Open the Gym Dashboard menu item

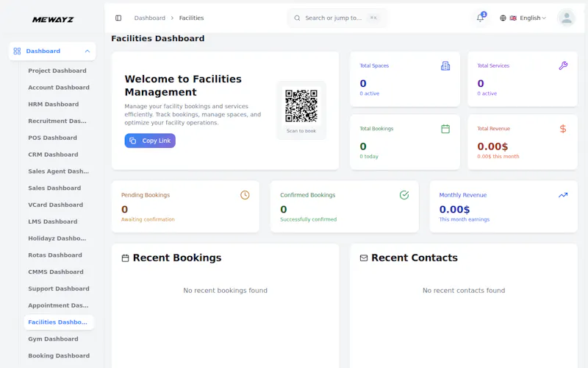coord(53,339)
